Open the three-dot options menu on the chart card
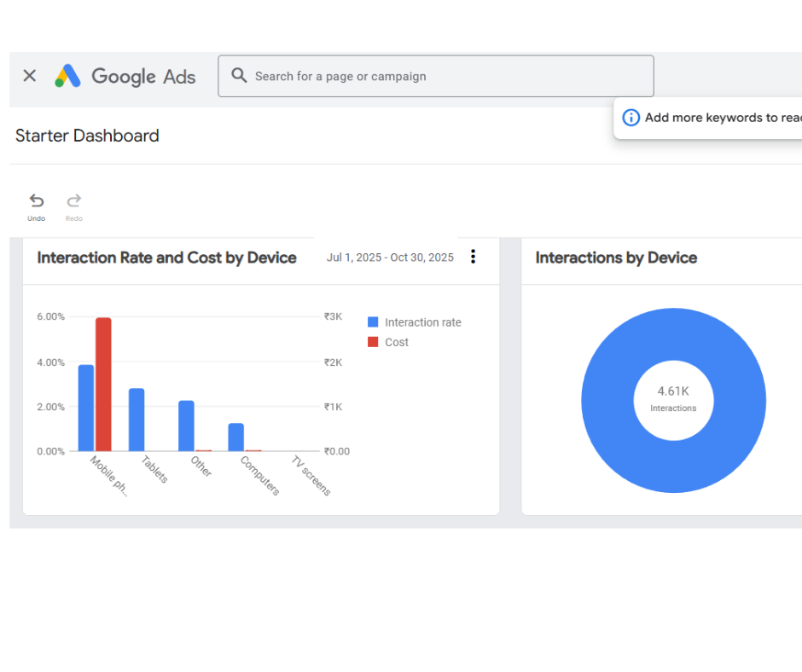Image resolution: width=802 pixels, height=672 pixels. 473,256
